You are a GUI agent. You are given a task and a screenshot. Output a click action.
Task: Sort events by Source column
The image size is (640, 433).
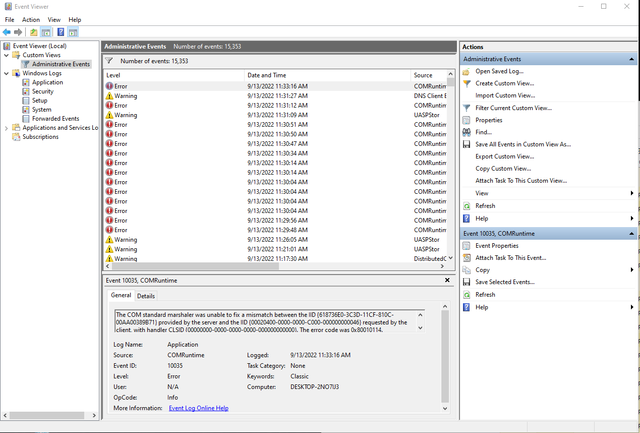pos(429,75)
